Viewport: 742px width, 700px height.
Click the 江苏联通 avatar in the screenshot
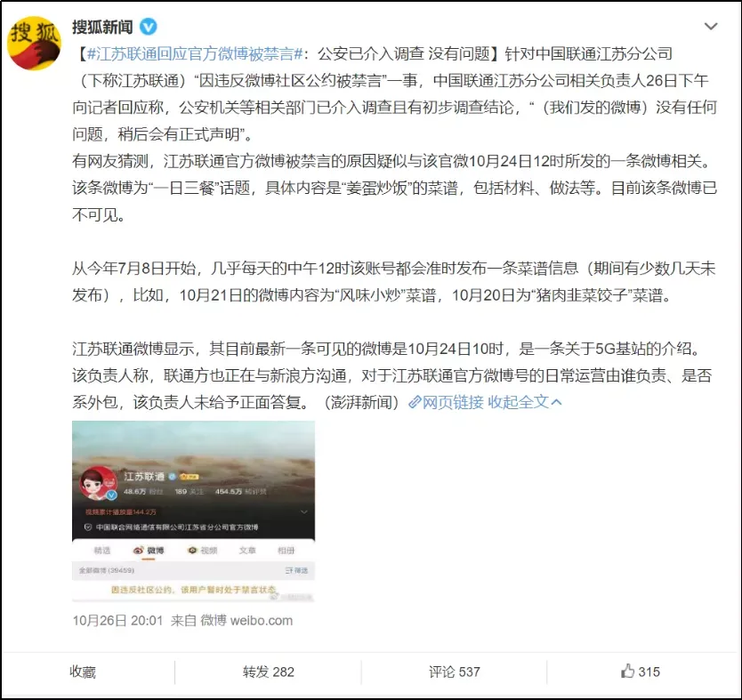tap(99, 482)
